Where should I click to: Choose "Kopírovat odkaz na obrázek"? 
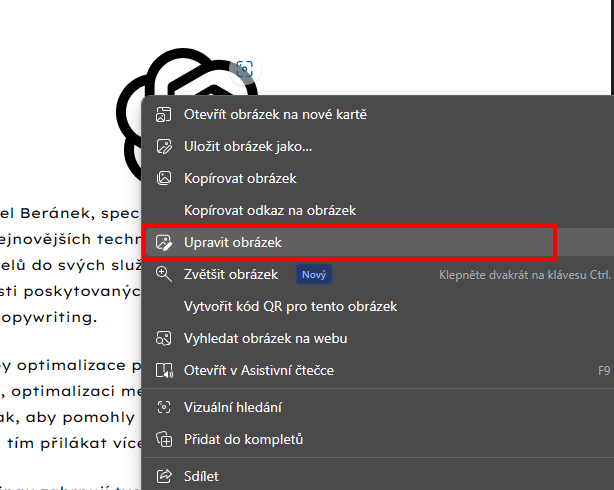coord(269,210)
